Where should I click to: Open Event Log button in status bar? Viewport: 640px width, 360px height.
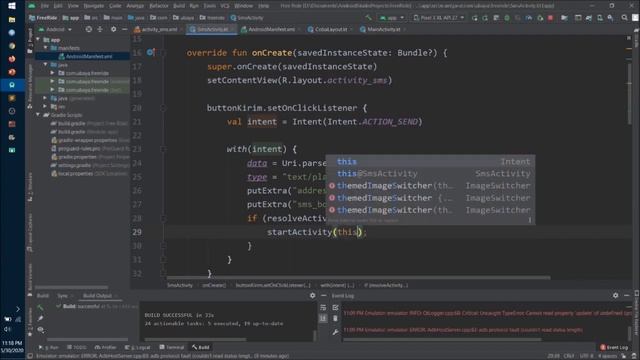coord(614,347)
